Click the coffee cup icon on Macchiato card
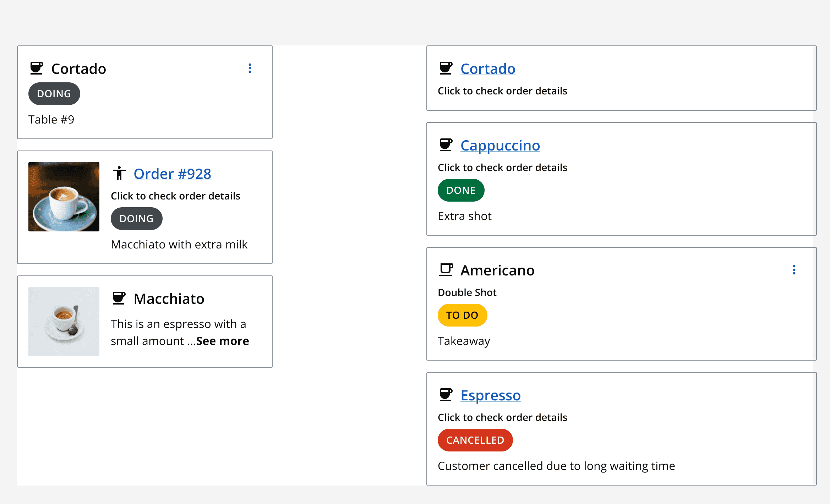Viewport: 830px width, 504px height. coord(120,298)
